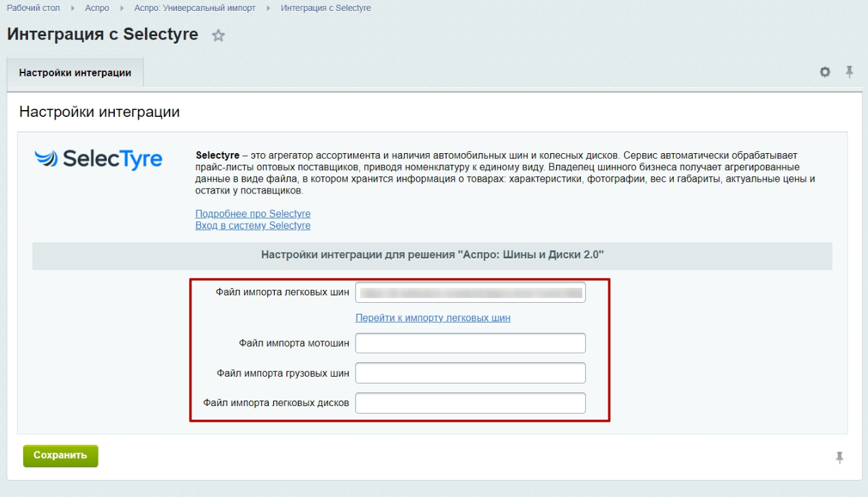The width and height of the screenshot is (868, 497).
Task: Go to Рабочий стол breadcrumb
Action: coord(33,8)
